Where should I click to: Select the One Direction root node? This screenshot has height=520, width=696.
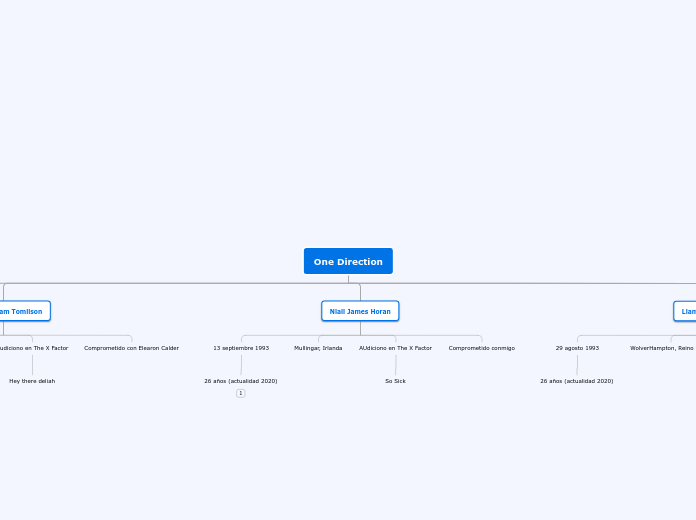348,261
